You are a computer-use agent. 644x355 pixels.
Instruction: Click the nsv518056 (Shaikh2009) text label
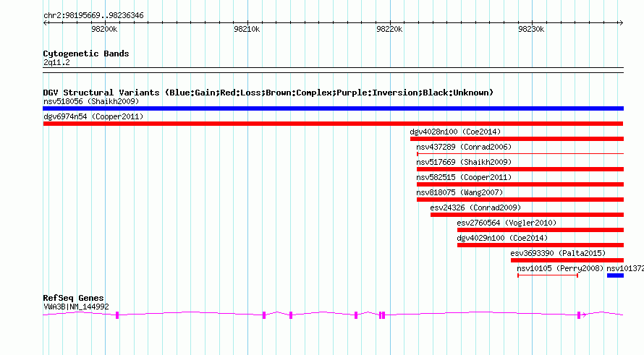[91, 101]
